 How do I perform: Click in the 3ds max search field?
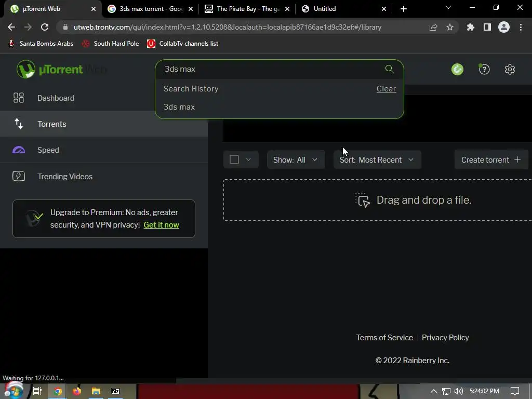[x=271, y=69]
